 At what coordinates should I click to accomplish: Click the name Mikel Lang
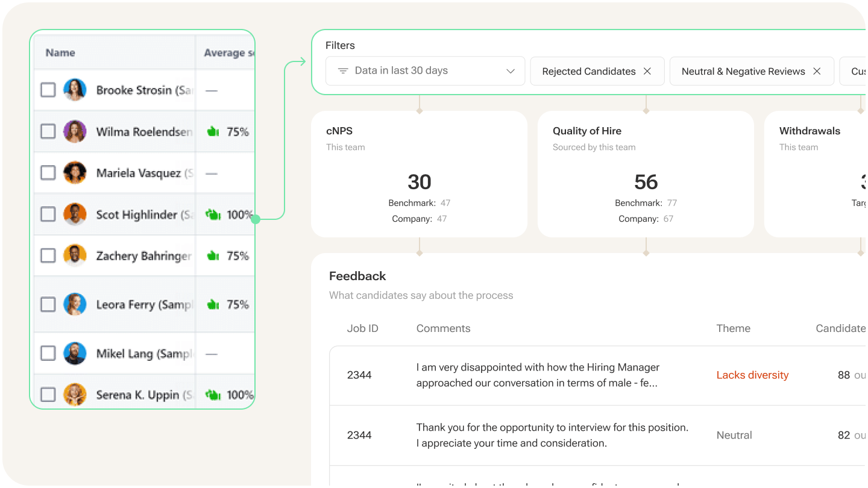pyautogui.click(x=144, y=353)
